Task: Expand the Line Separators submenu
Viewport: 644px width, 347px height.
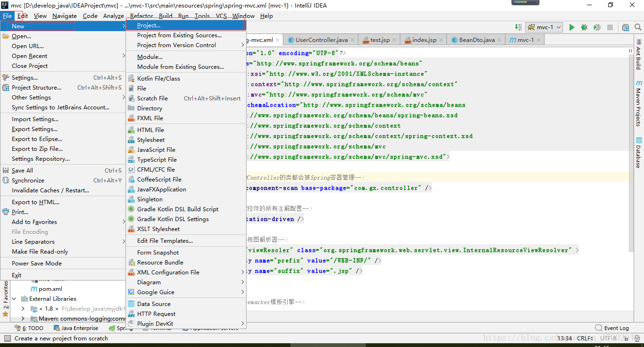Action: (63, 241)
